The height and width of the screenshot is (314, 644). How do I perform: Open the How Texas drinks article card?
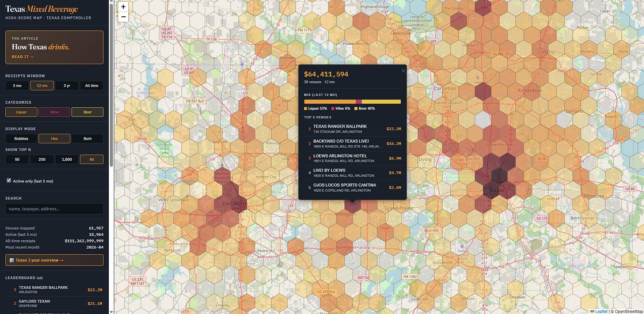54,47
